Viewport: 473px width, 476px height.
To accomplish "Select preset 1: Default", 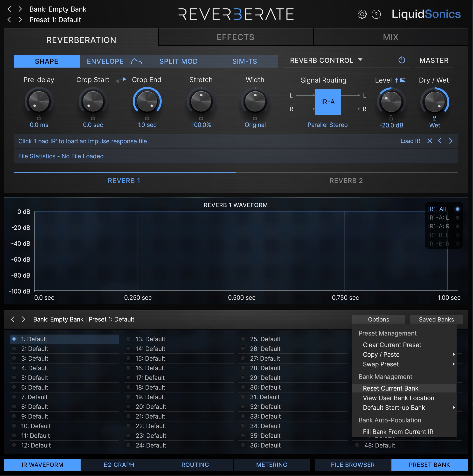I will click(x=64, y=339).
